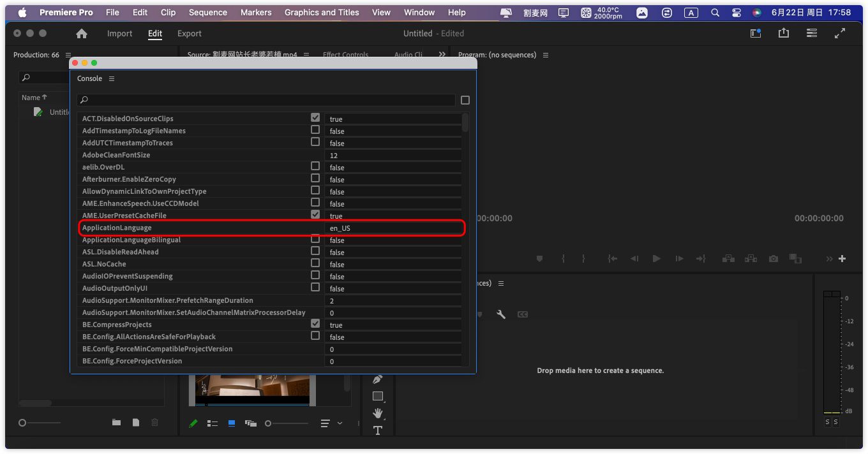Uncheck the ACT.DisabledOnSourceClips checkbox
Image resolution: width=868 pixels, height=454 pixels.
tap(315, 118)
